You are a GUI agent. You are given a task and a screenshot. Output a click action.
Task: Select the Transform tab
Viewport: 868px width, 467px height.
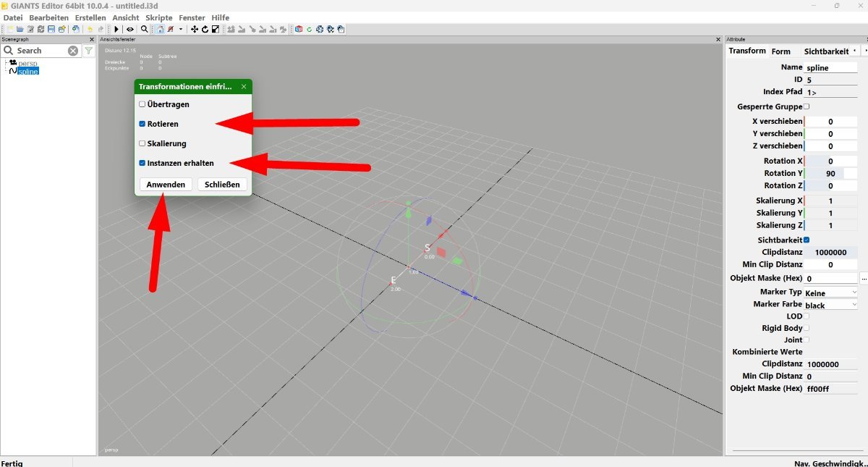(747, 51)
